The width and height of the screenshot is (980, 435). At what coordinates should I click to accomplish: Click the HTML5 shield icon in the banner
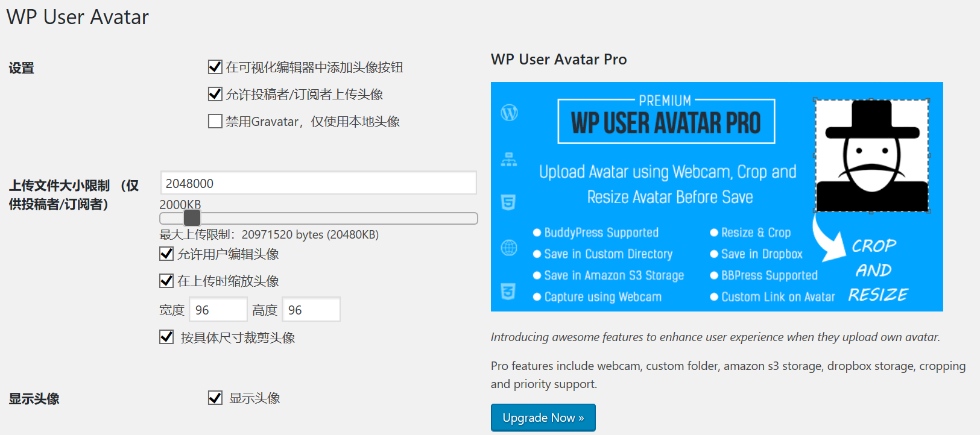coord(508,202)
